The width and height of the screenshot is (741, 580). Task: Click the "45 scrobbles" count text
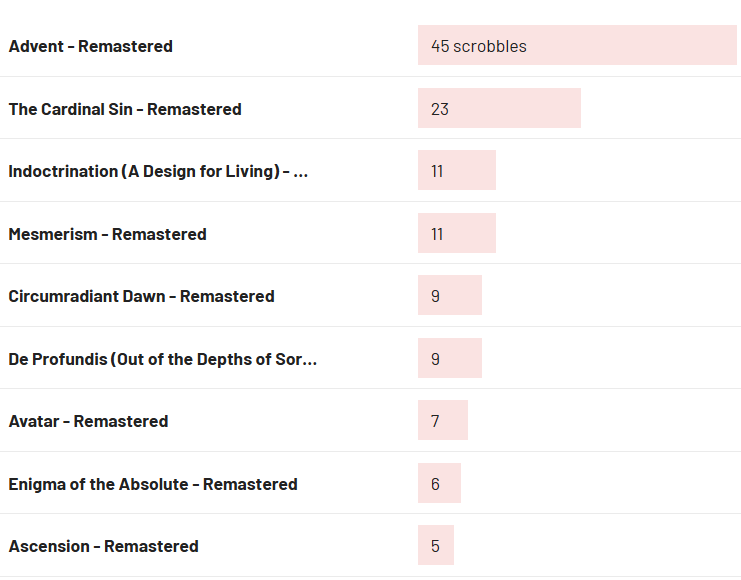coord(479,46)
